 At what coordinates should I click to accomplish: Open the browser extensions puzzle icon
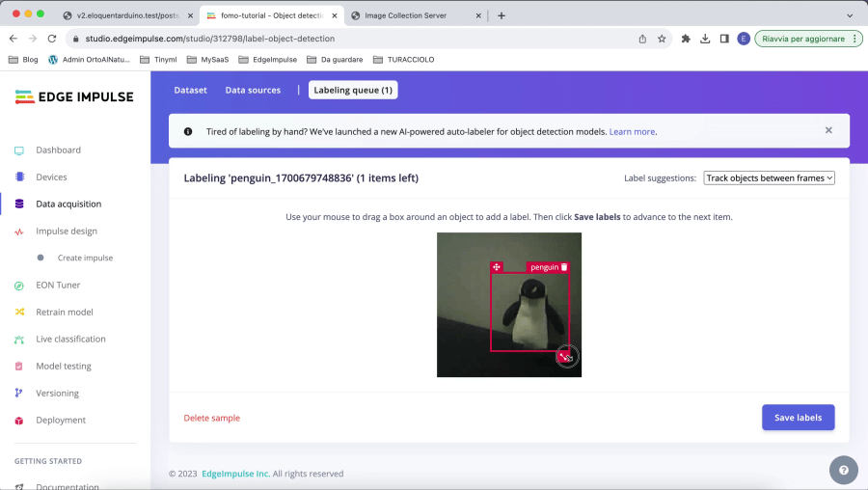tap(686, 39)
